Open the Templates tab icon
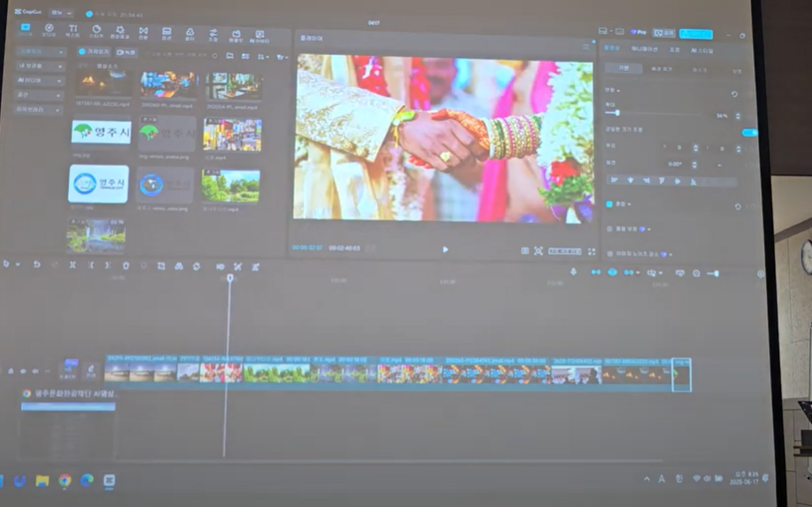The height and width of the screenshot is (507, 812). (x=236, y=35)
